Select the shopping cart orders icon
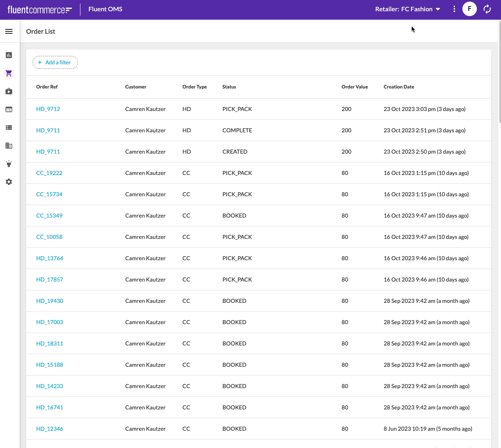The image size is (501, 448). [9, 73]
